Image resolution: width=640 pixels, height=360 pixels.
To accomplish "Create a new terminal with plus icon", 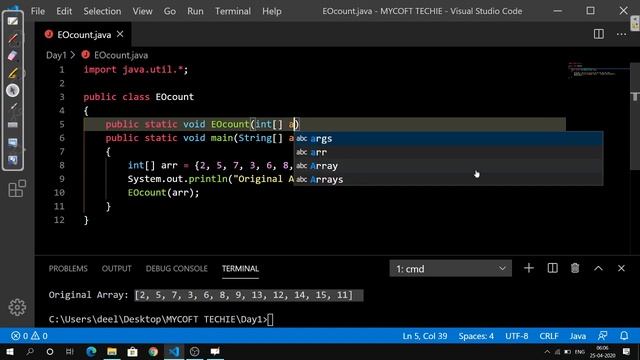I will point(529,268).
